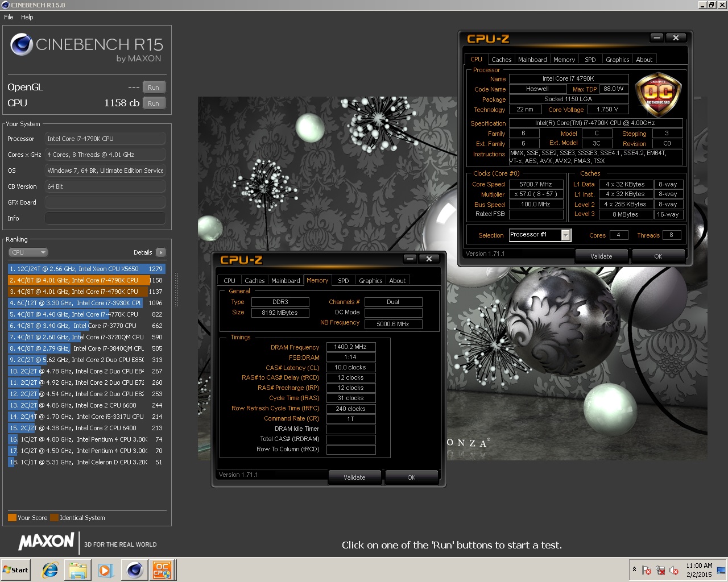The width and height of the screenshot is (728, 582).
Task: Click OK in CPU-Z CPU window
Action: 658,256
